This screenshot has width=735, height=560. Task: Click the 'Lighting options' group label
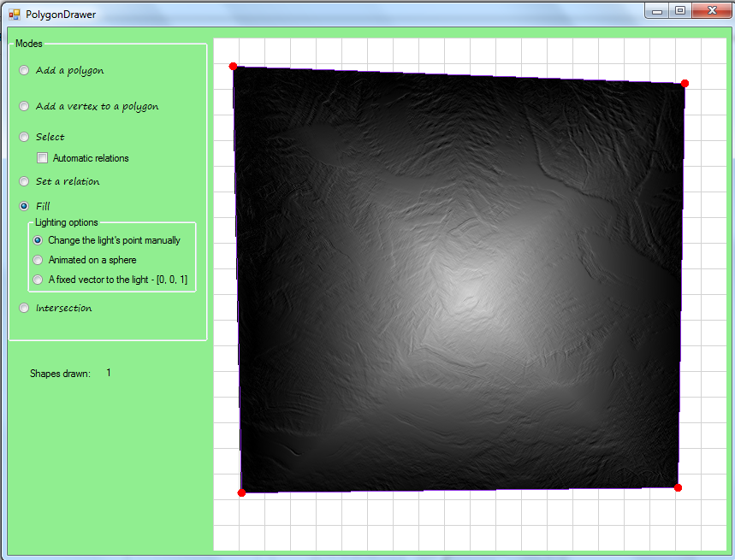tap(67, 222)
